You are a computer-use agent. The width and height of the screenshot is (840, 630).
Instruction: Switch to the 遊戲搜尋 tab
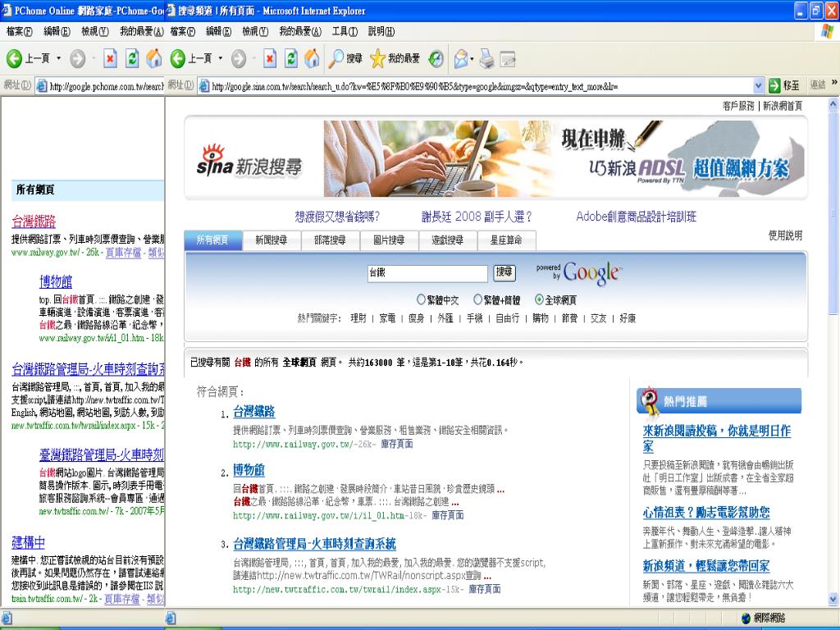pyautogui.click(x=447, y=240)
